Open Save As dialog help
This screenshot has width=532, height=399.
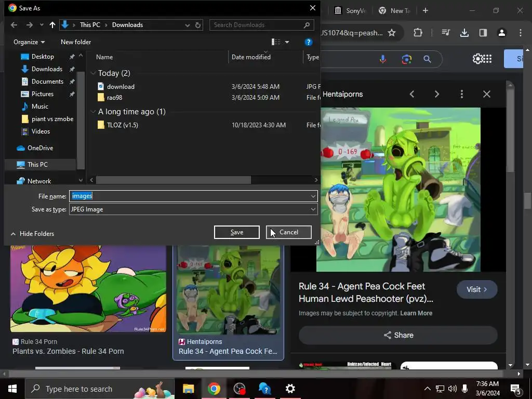tap(309, 42)
